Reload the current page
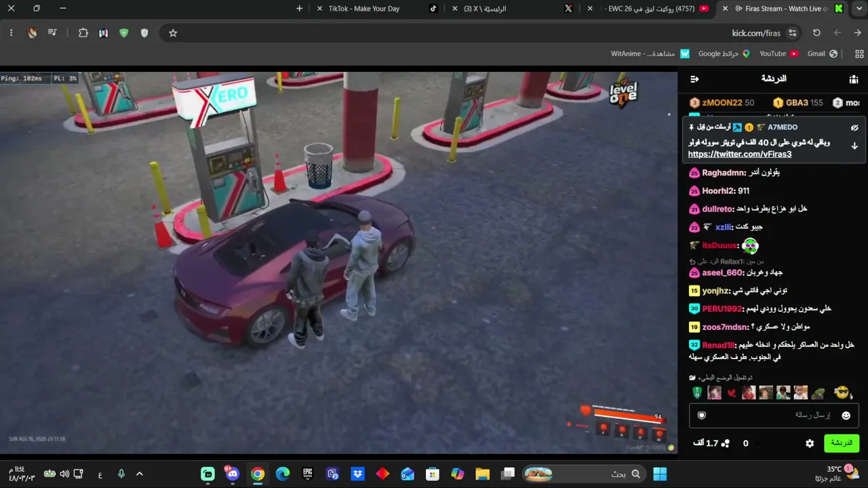868x488 pixels. pos(816,33)
